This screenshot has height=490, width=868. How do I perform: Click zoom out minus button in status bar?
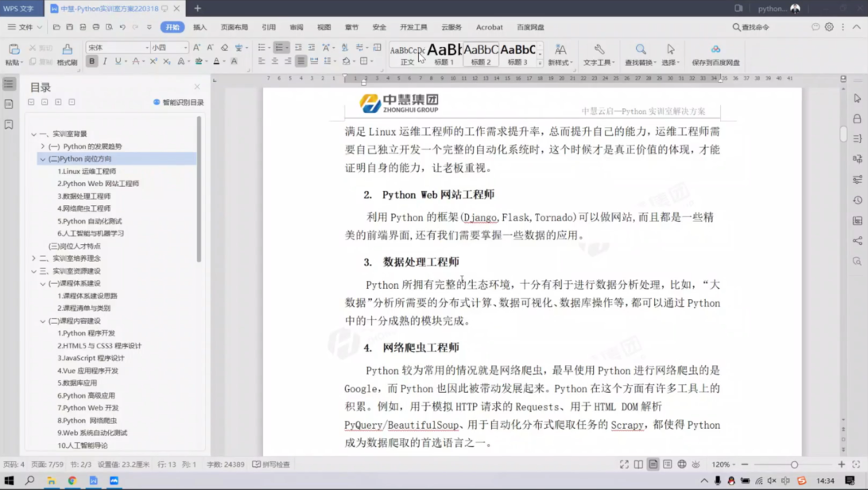[x=745, y=464]
